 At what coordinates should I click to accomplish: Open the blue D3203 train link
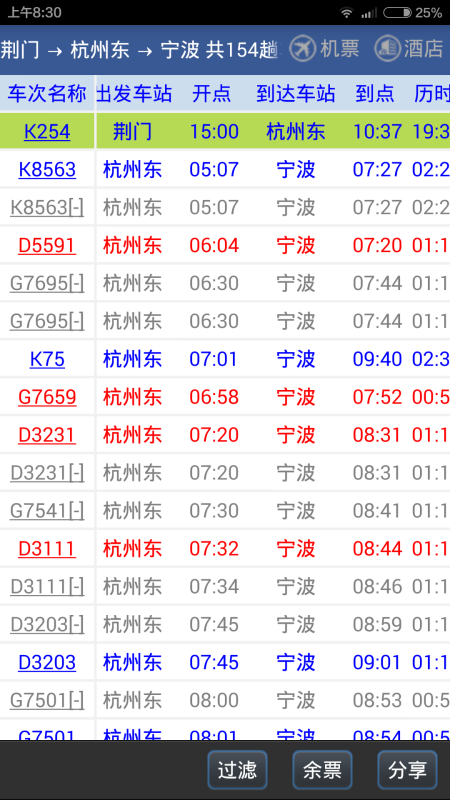tap(47, 662)
